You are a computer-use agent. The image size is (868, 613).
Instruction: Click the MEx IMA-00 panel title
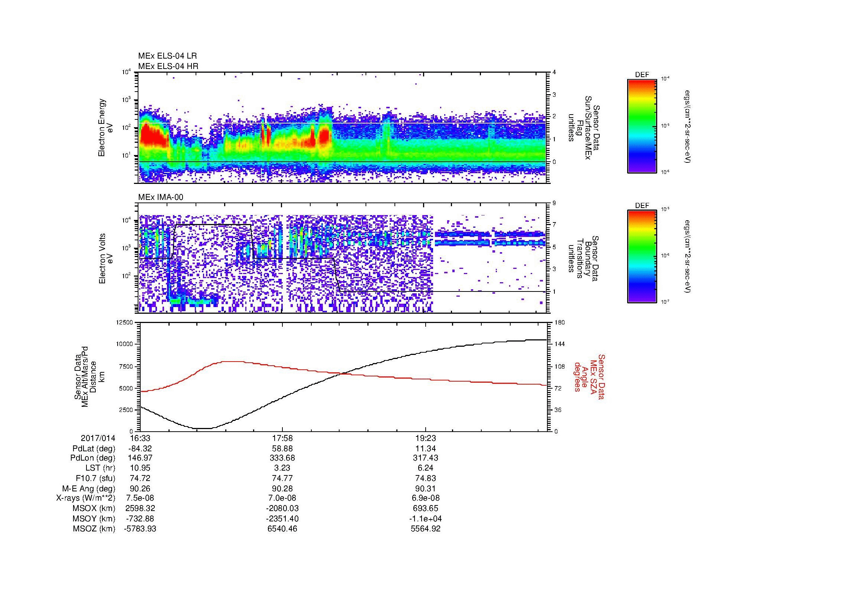click(x=161, y=197)
